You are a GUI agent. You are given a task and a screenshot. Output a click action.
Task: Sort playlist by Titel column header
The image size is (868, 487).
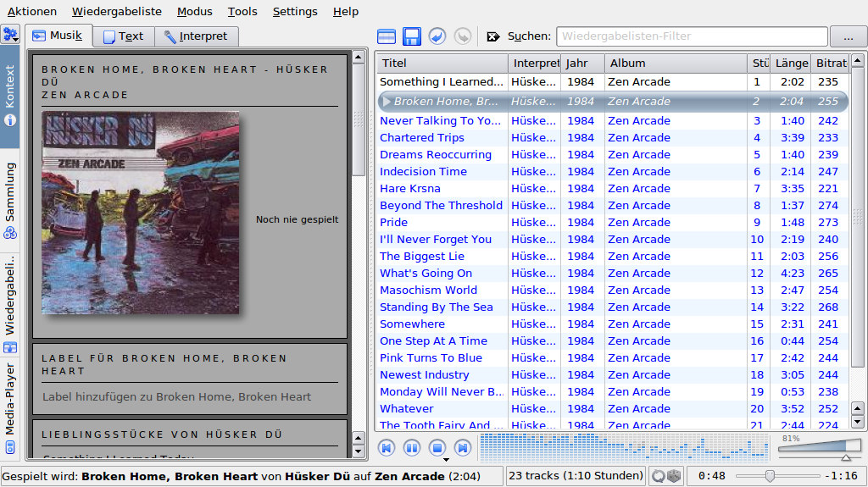[x=442, y=63]
